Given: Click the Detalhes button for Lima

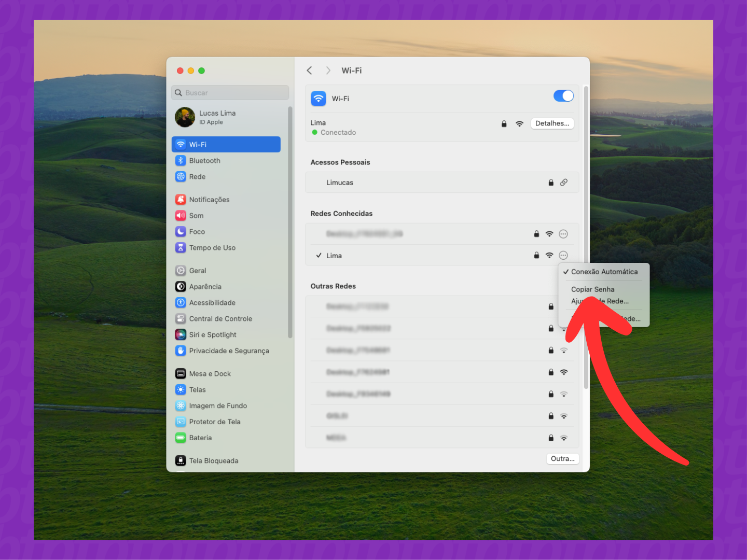Looking at the screenshot, I should point(552,123).
